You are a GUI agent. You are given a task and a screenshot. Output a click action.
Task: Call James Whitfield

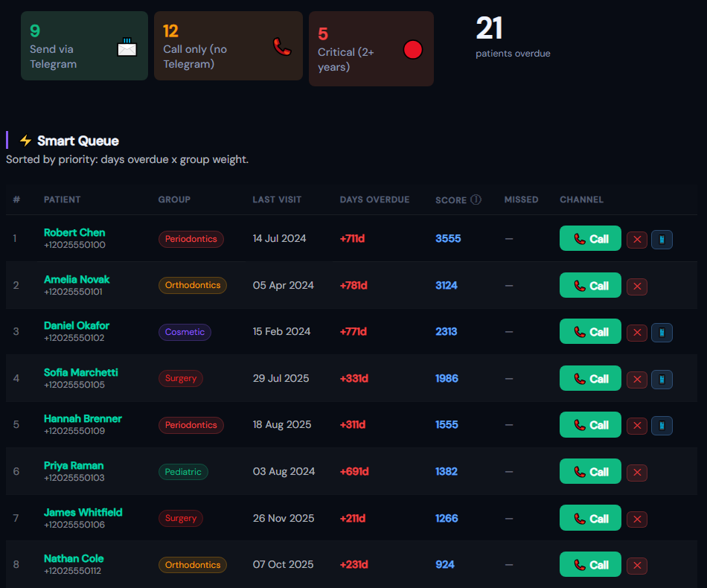click(590, 518)
